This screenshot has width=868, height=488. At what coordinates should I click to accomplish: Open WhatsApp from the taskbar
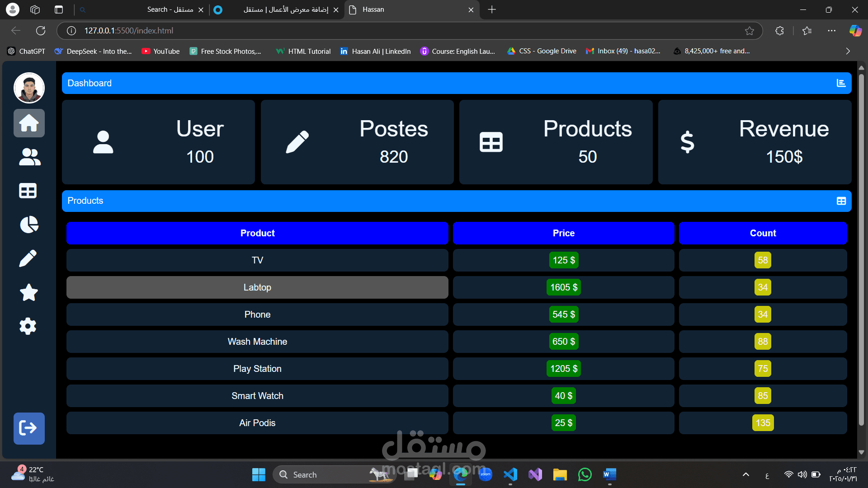pos(585,474)
